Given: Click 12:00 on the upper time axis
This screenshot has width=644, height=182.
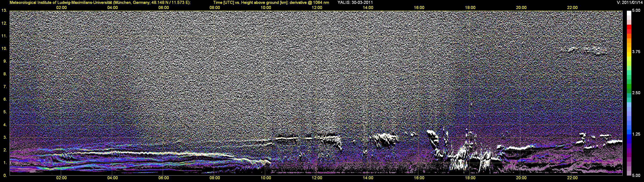Looking at the screenshot, I should (317, 8).
